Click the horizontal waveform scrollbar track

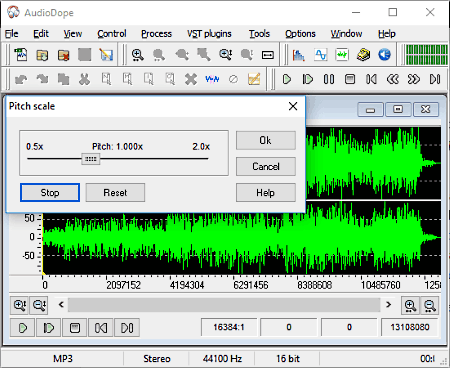(224, 305)
